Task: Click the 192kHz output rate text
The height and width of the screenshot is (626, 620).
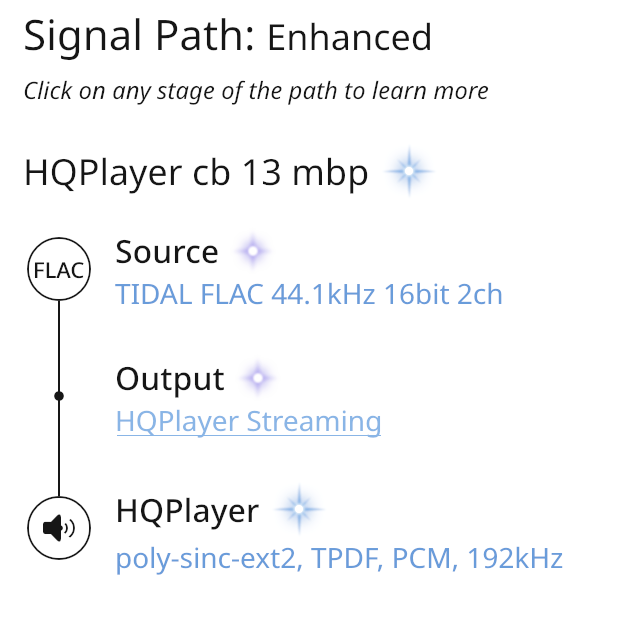Action: coord(515,558)
